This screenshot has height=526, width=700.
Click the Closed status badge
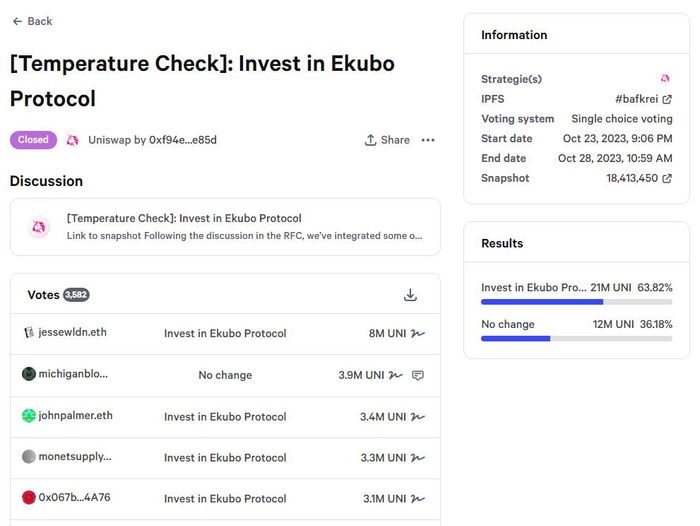pyautogui.click(x=33, y=140)
